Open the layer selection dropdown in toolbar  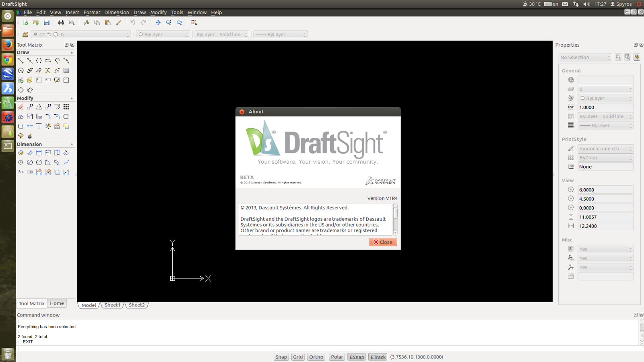pos(81,35)
